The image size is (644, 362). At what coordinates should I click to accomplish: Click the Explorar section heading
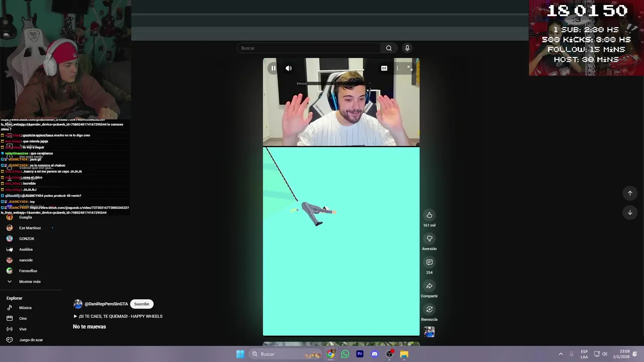14,298
